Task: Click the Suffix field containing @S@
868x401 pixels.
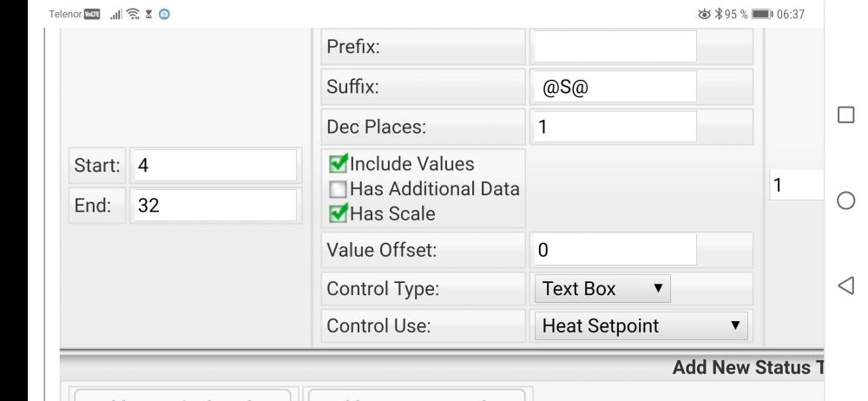Action: click(x=614, y=87)
